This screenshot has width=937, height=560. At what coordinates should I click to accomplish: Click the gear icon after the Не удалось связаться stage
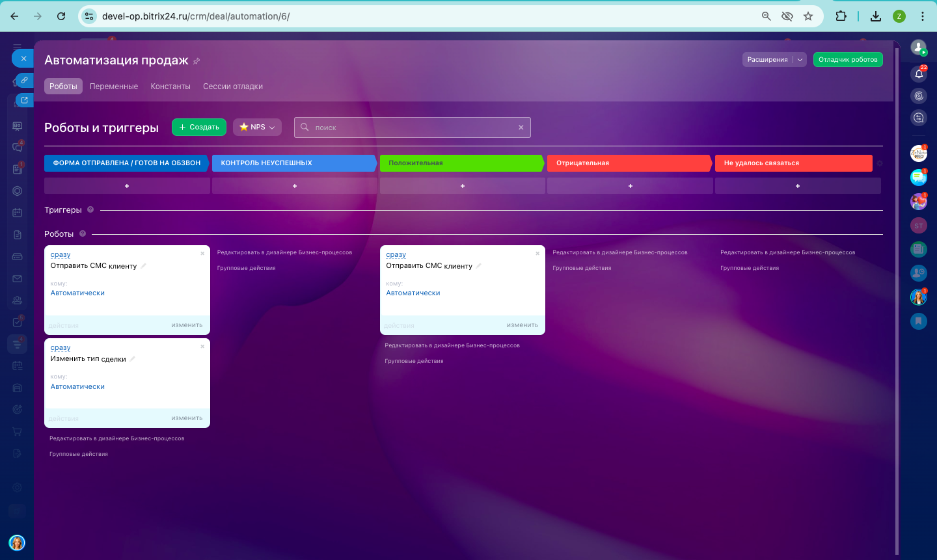tap(880, 163)
